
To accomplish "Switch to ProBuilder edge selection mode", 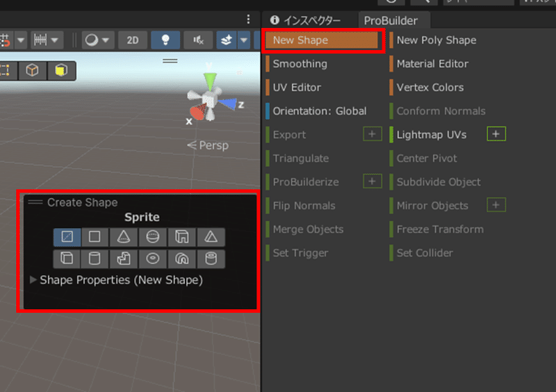I will (32, 70).
